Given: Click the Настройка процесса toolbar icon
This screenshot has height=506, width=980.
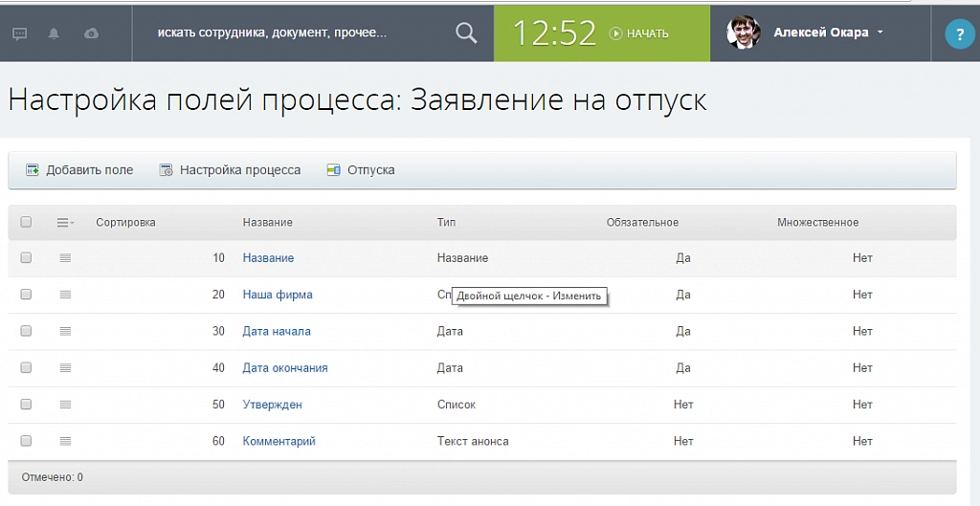Looking at the screenshot, I should pos(166,170).
